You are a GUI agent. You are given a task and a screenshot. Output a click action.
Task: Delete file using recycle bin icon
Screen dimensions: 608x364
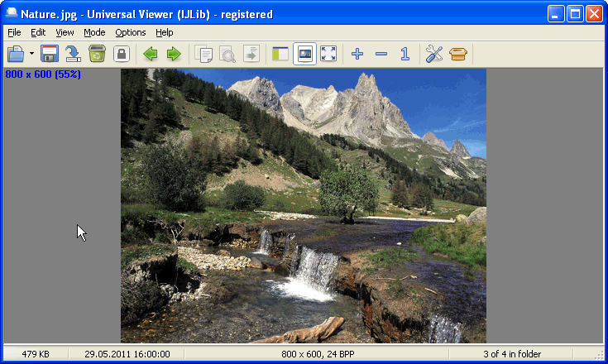(x=97, y=54)
